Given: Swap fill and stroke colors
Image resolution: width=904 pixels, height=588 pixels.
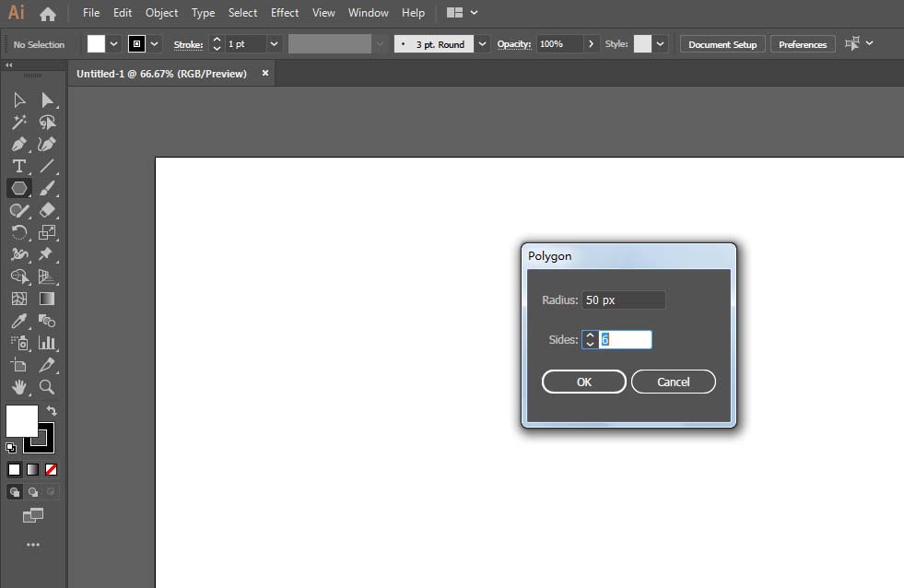Looking at the screenshot, I should pyautogui.click(x=52, y=410).
